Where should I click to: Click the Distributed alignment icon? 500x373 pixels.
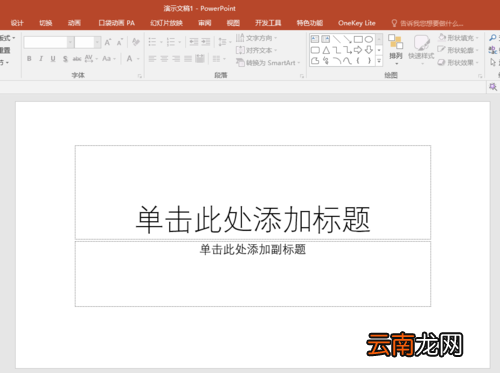pos(200,59)
